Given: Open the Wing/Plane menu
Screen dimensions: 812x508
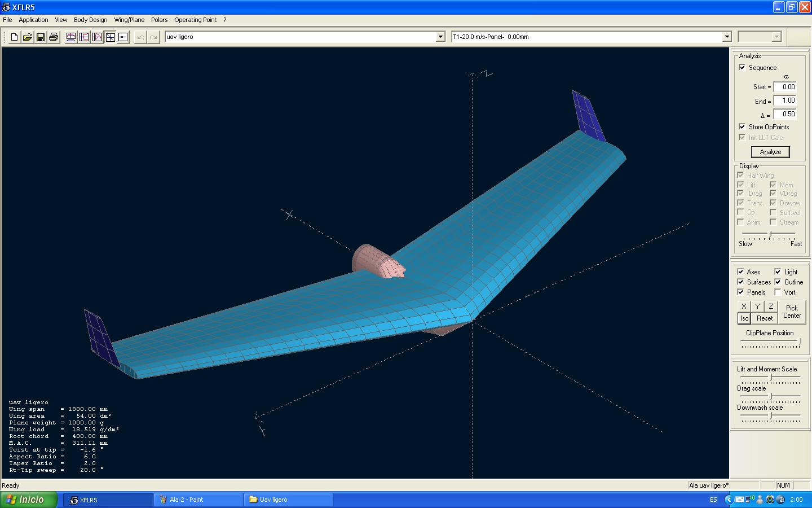Looking at the screenshot, I should (x=129, y=20).
